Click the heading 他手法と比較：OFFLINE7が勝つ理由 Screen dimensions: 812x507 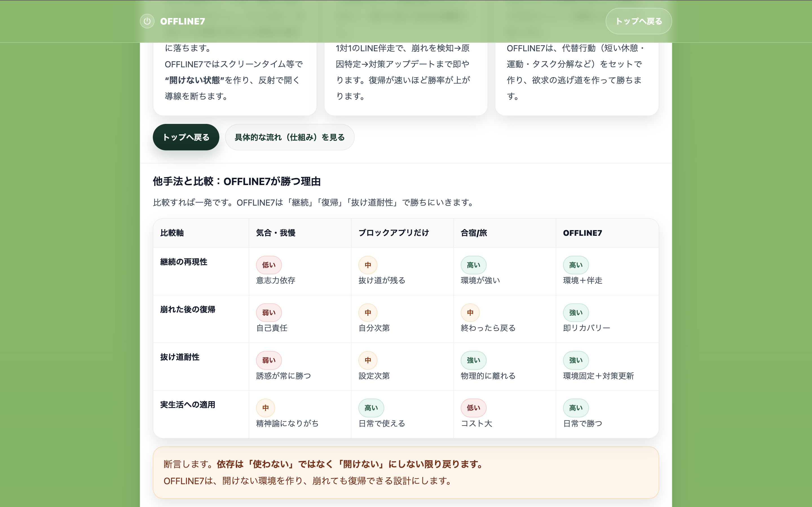(x=237, y=181)
